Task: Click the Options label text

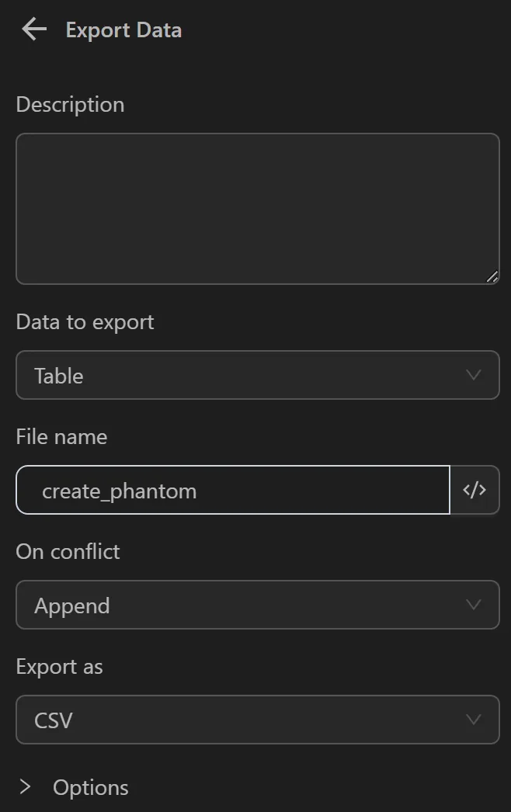Action: (x=90, y=786)
